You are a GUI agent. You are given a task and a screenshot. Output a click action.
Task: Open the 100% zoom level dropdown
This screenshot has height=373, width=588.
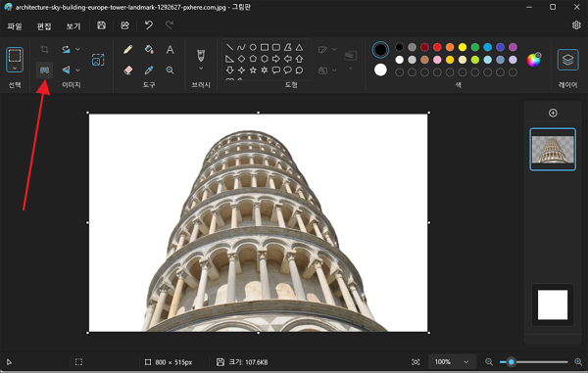click(x=452, y=362)
